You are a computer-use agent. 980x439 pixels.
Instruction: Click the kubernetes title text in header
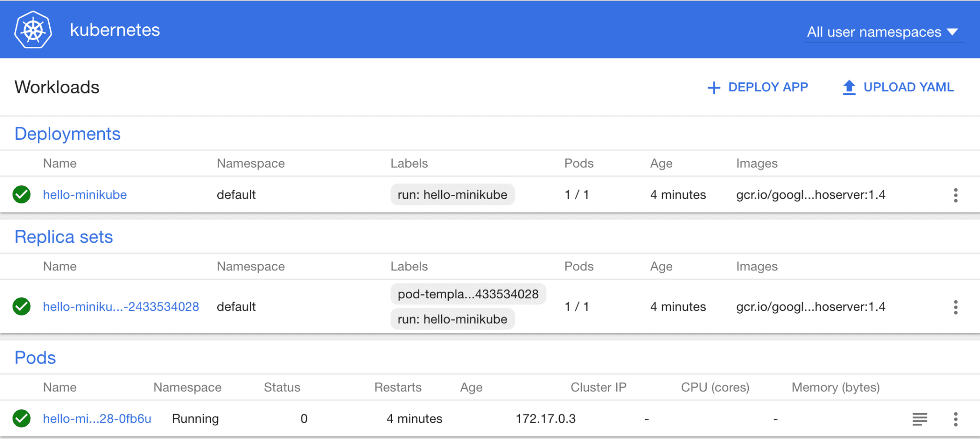115,30
